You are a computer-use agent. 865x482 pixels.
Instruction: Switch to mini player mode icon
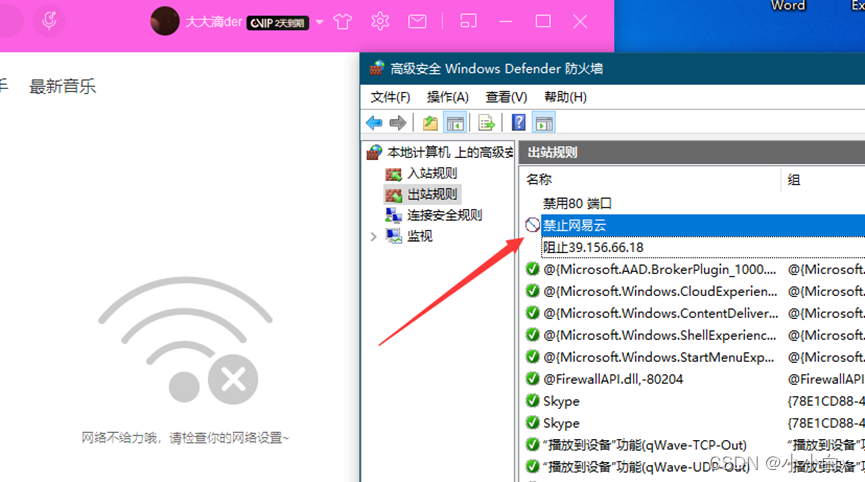click(x=468, y=22)
